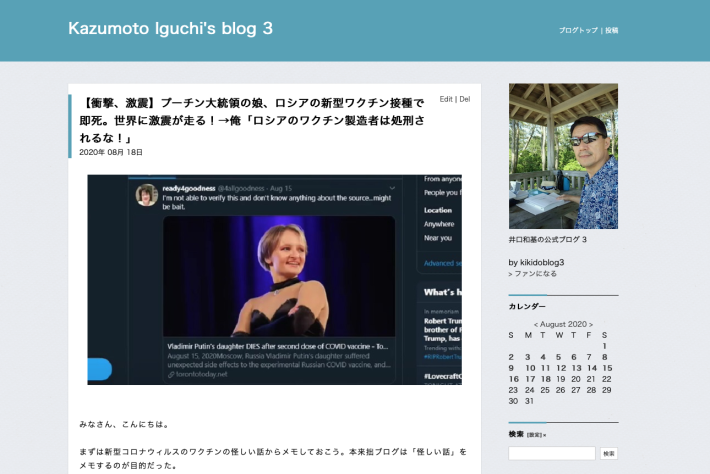Open the Kazumoto Iguchi's blog 3 title link
710x474 pixels.
pyautogui.click(x=170, y=29)
